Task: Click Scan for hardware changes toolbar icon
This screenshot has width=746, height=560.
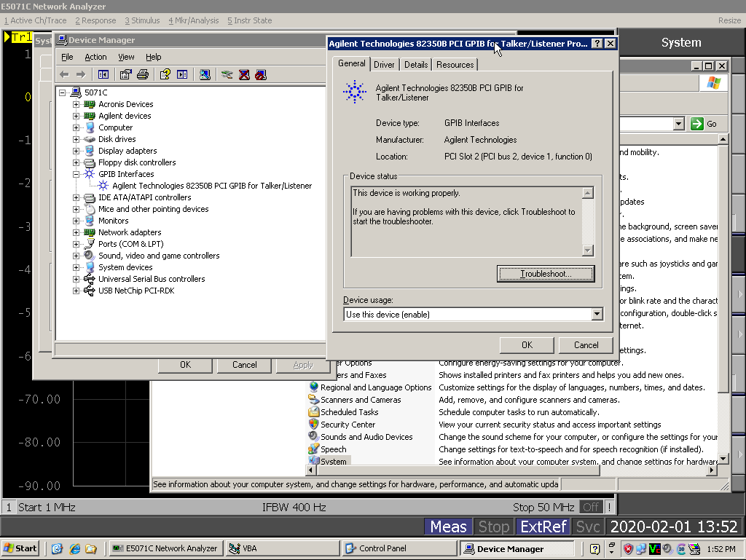Action: point(205,74)
